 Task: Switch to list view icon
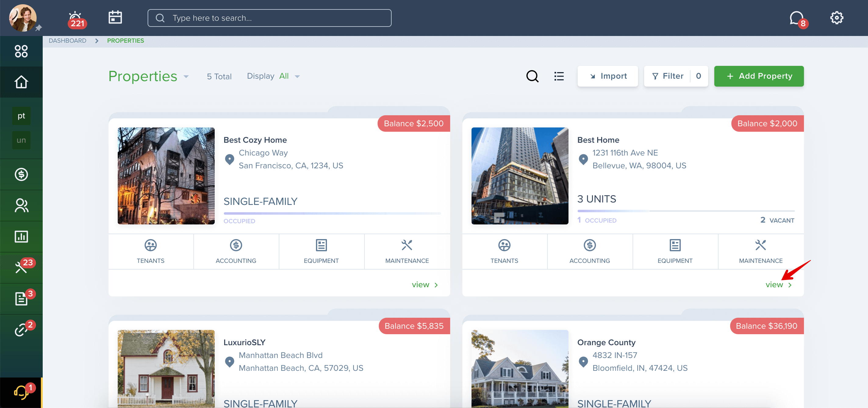point(559,76)
